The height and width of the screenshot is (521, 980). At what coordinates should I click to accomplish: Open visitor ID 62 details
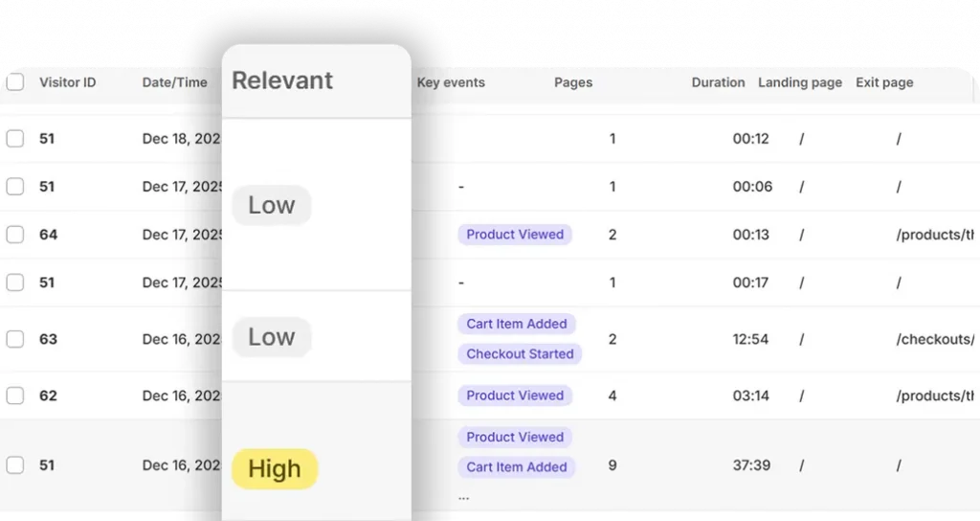click(48, 396)
